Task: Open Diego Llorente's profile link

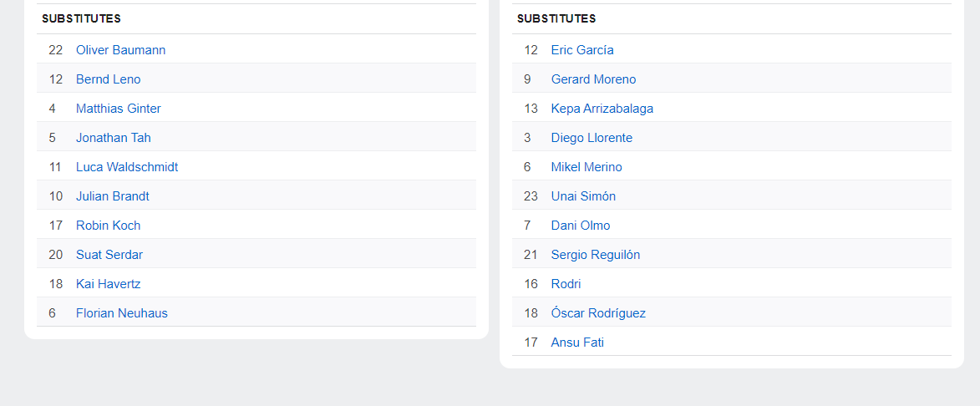Action: pos(592,138)
